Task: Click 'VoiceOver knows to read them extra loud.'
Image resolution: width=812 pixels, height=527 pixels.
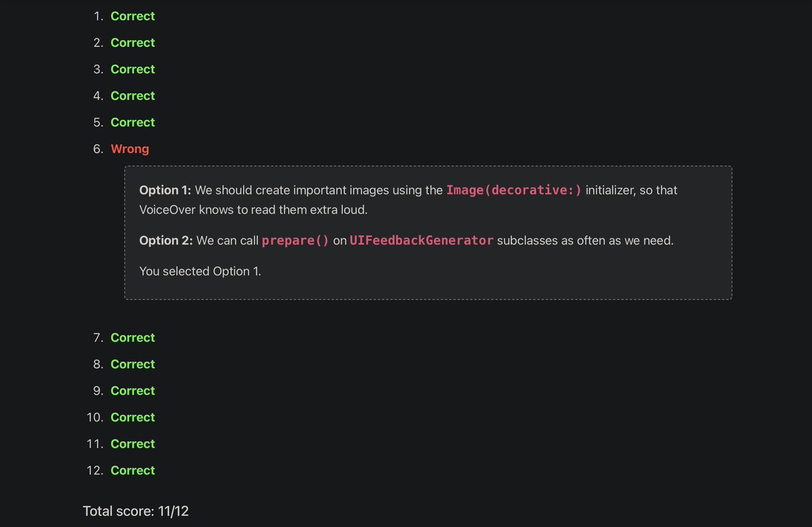Action: [253, 210]
